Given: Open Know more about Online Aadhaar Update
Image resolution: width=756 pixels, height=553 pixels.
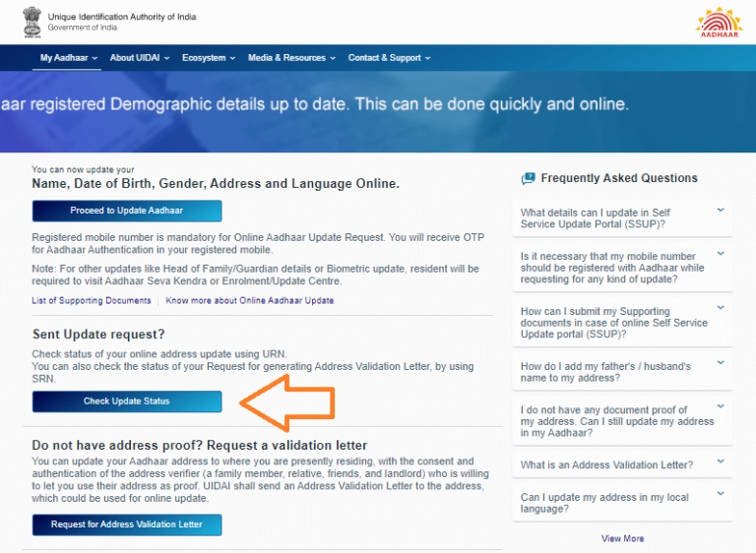Looking at the screenshot, I should pos(250,300).
